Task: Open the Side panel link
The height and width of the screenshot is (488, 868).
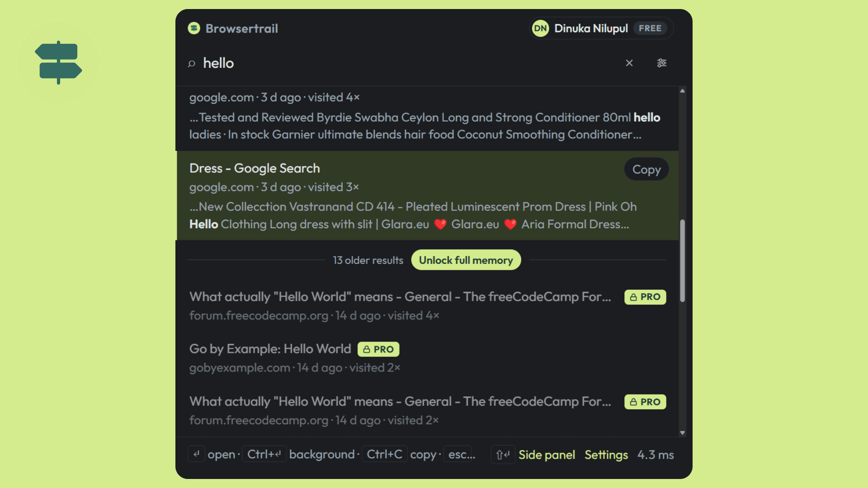Action: pyautogui.click(x=547, y=455)
